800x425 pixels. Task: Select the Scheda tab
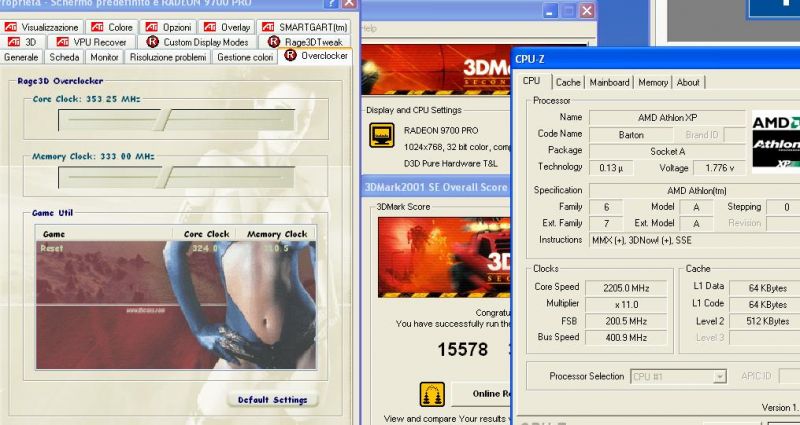64,57
